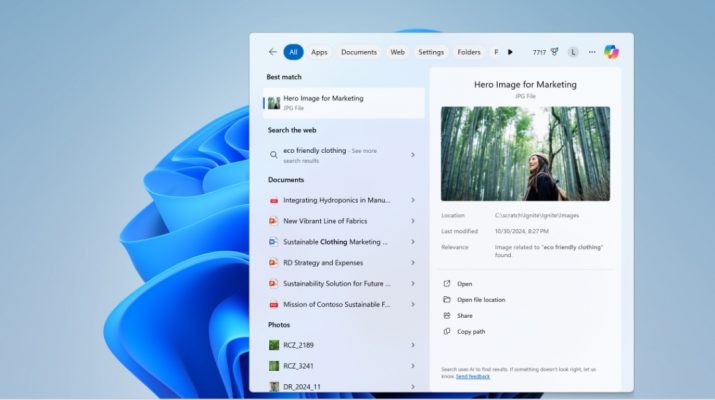Expand chevron for DR_2024_11 photo
The height and width of the screenshot is (400, 715).
click(413, 387)
